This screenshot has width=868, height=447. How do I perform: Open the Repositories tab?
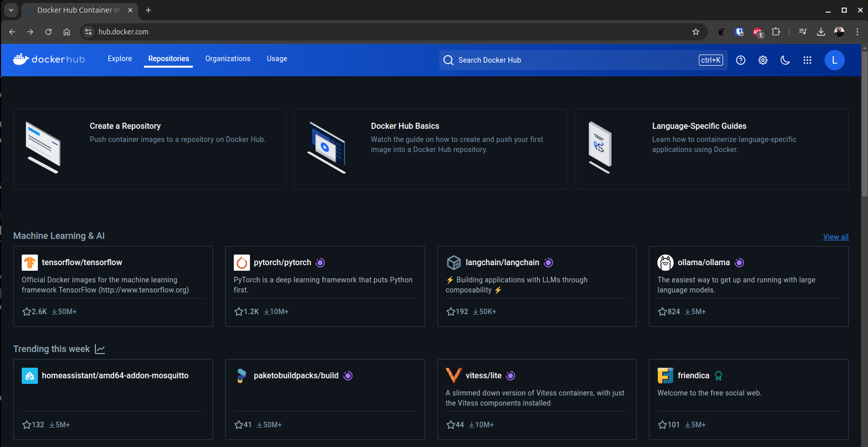tap(169, 59)
